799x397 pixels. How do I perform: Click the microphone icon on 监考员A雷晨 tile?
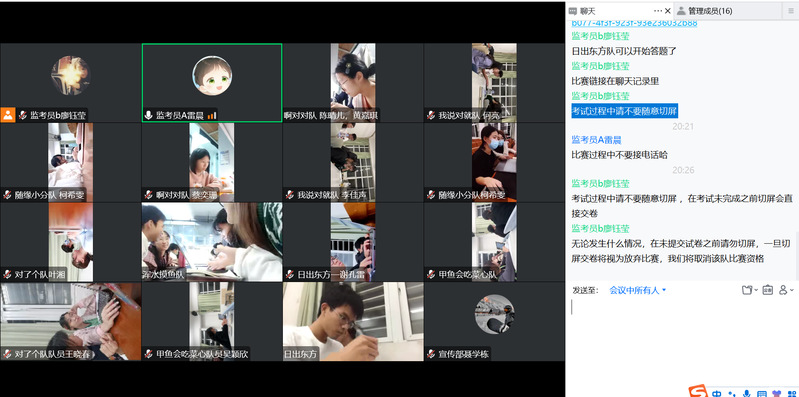(148, 116)
